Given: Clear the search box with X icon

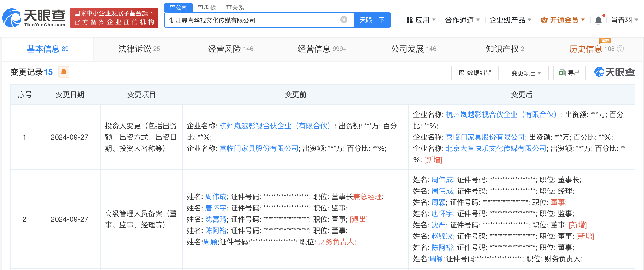Looking at the screenshot, I should (x=344, y=20).
